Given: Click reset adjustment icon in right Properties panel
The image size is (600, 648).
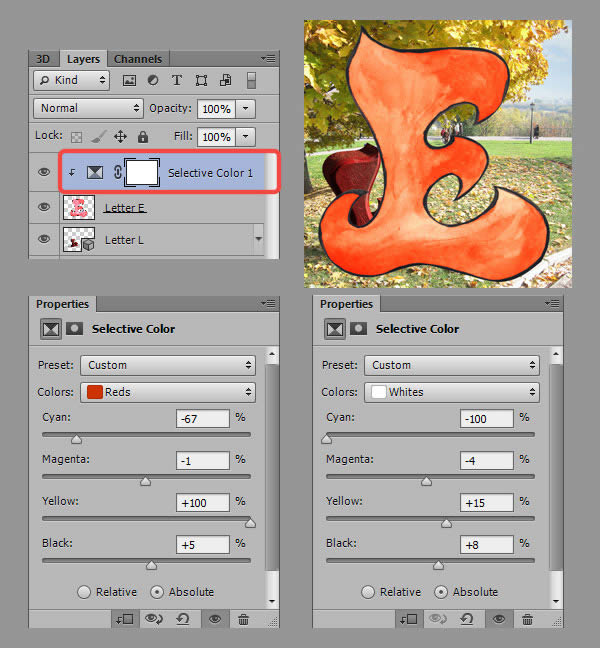Looking at the screenshot, I should click(x=467, y=619).
